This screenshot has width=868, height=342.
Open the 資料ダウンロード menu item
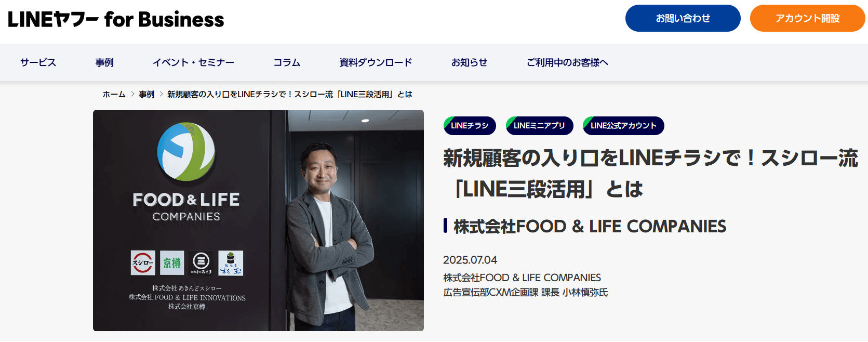(376, 62)
